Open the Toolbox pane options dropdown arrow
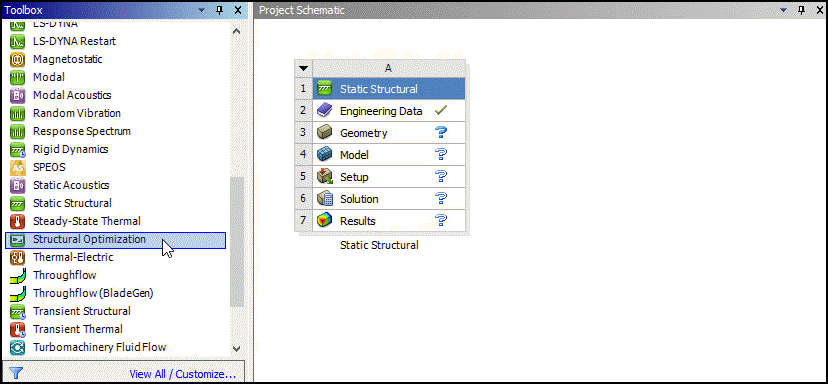Screen dimensions: 828x384 click(x=202, y=10)
